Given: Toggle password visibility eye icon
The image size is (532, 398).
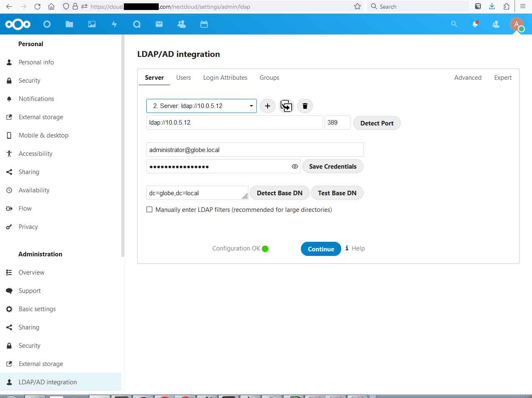Looking at the screenshot, I should click(x=295, y=166).
